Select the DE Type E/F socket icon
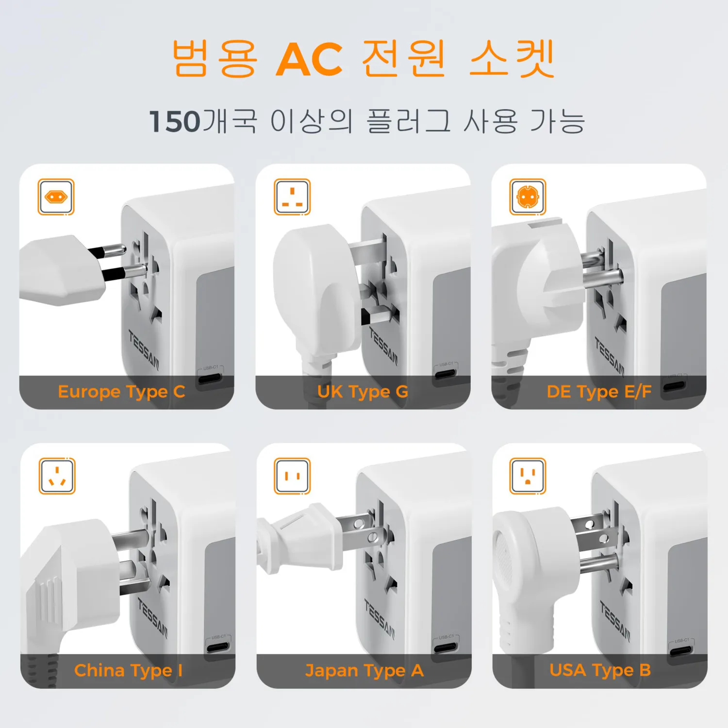The height and width of the screenshot is (728, 728). coord(528,197)
